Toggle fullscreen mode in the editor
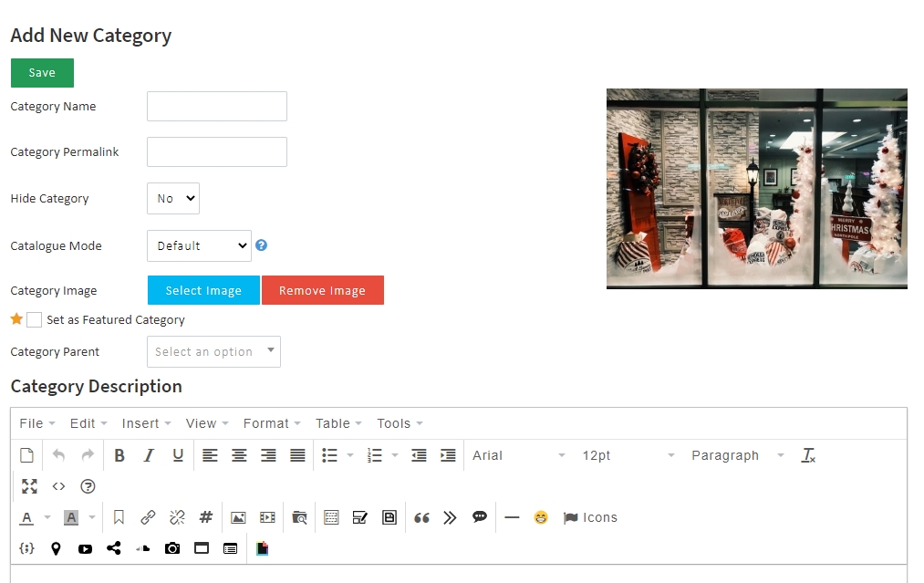The height and width of the screenshot is (583, 924). click(x=29, y=486)
